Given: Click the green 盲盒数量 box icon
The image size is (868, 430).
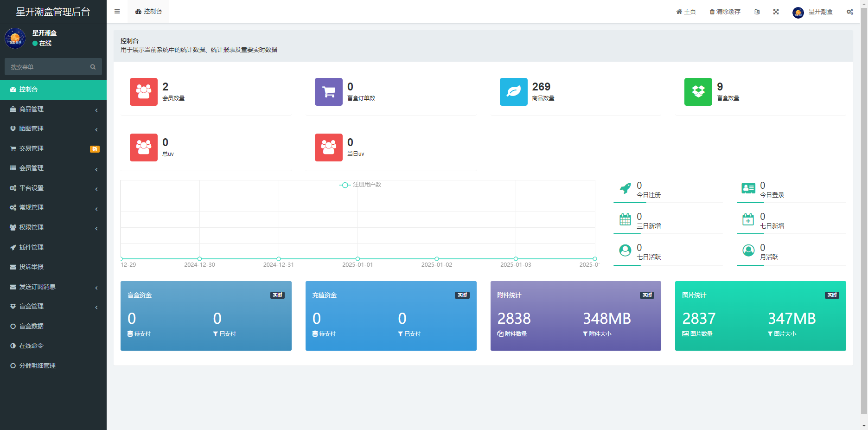Looking at the screenshot, I should tap(698, 92).
